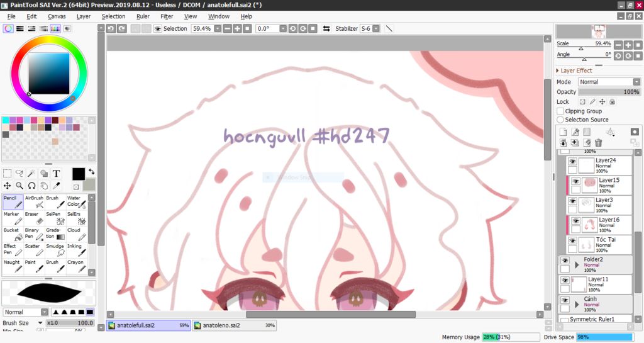Open the Stabilizer S-6 dropdown
644x343 pixels.
point(376,29)
